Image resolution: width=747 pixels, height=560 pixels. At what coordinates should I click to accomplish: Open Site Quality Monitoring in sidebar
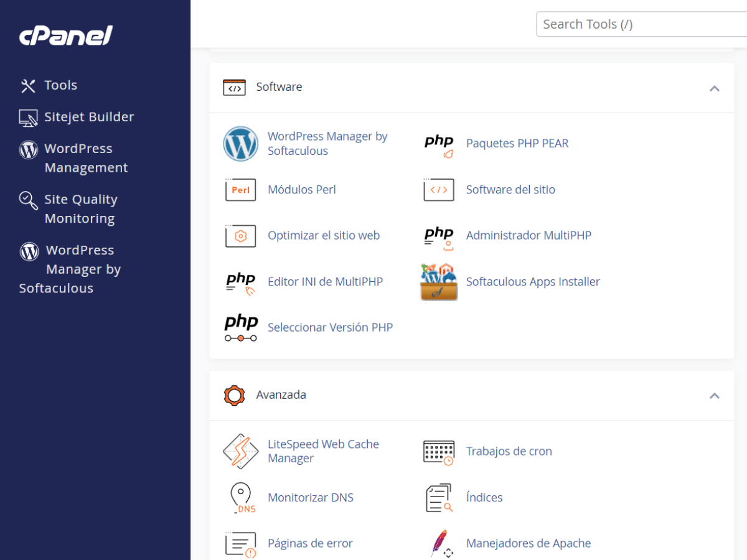point(80,209)
